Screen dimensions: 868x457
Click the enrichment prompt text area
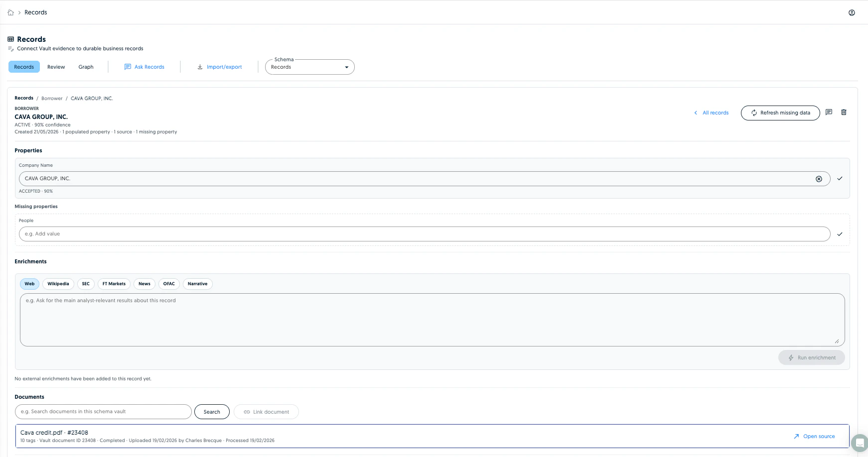pyautogui.click(x=433, y=320)
